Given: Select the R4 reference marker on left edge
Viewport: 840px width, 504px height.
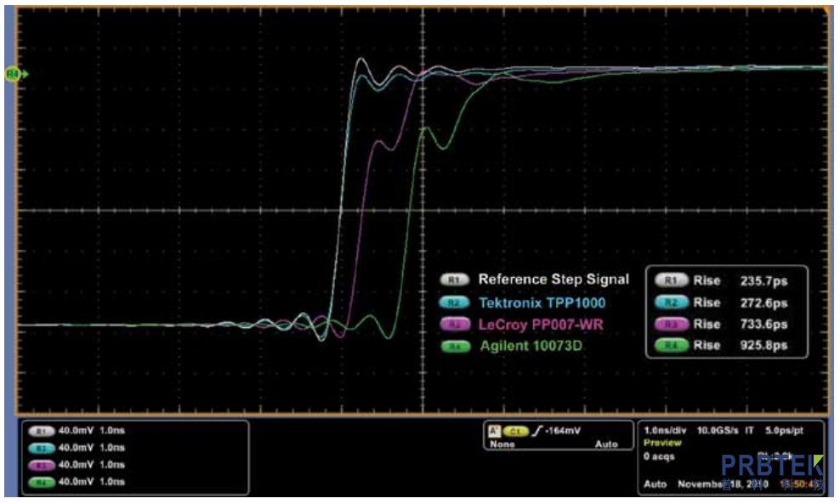Looking at the screenshot, I should (x=14, y=74).
